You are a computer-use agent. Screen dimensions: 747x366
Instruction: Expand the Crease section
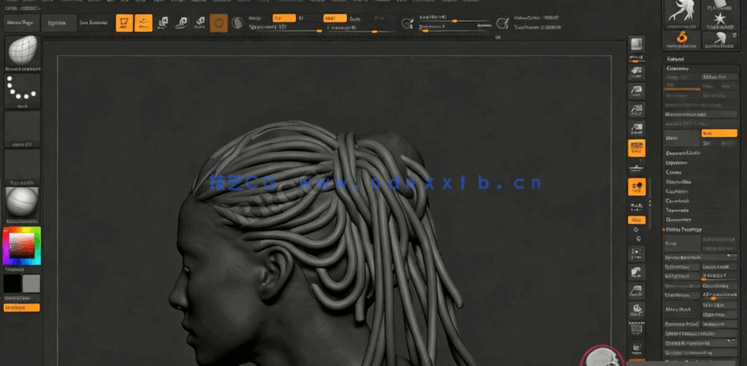[x=674, y=172]
